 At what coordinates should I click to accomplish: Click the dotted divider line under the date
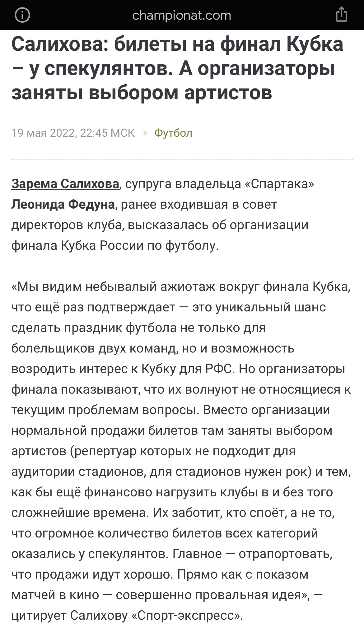[x=182, y=159]
